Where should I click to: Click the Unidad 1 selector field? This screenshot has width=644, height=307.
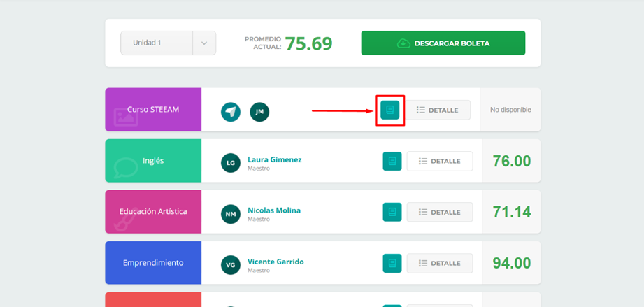tap(168, 43)
